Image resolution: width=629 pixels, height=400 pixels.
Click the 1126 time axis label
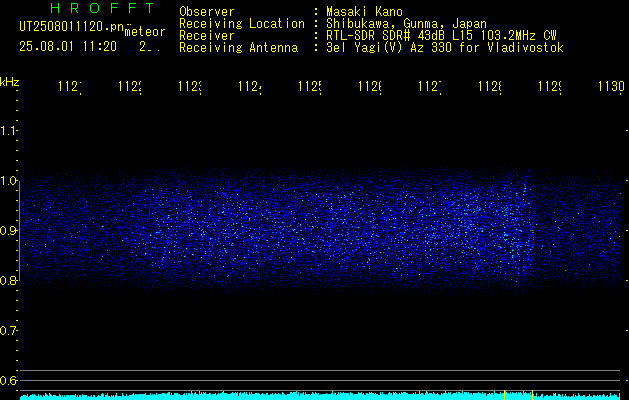point(370,87)
